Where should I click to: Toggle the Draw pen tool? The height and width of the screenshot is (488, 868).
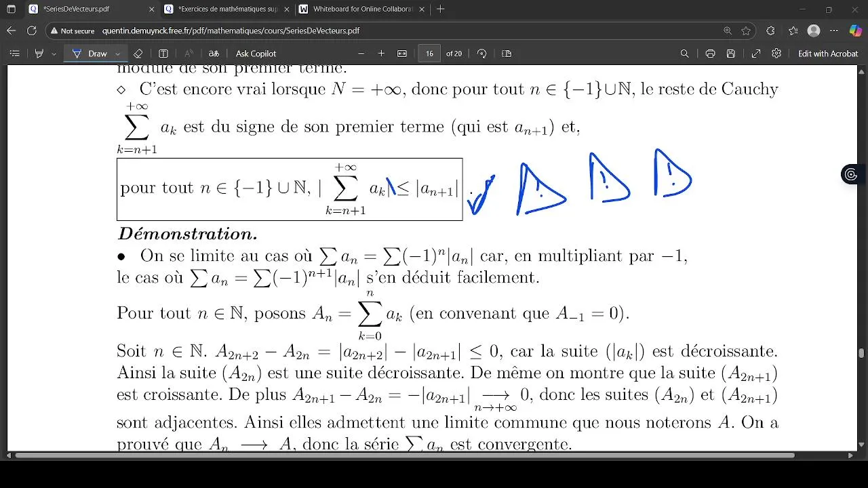90,54
